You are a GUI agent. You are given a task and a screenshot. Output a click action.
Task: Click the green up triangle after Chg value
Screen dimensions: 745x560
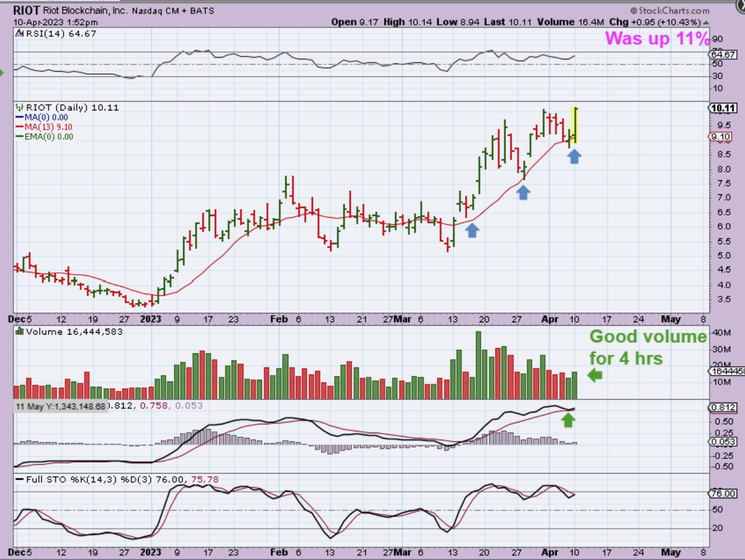(706, 22)
